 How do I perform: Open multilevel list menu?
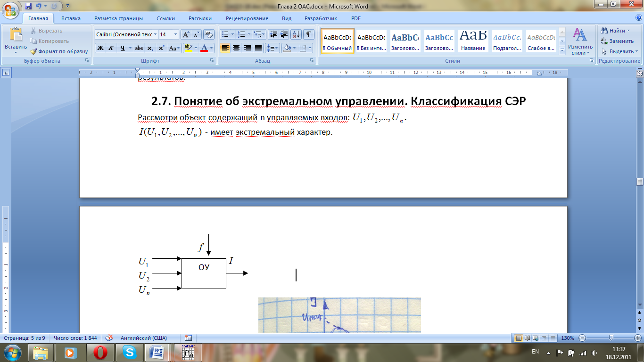tap(259, 34)
